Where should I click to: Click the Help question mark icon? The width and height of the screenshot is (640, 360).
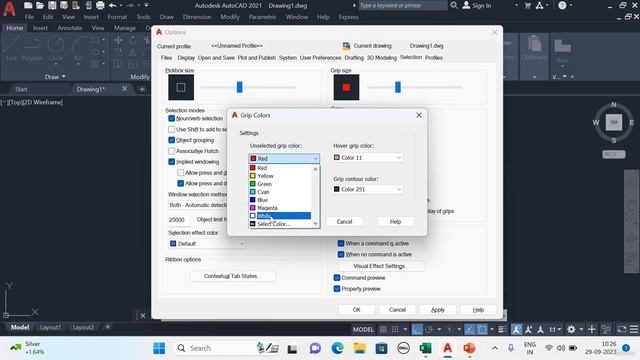[562, 5]
